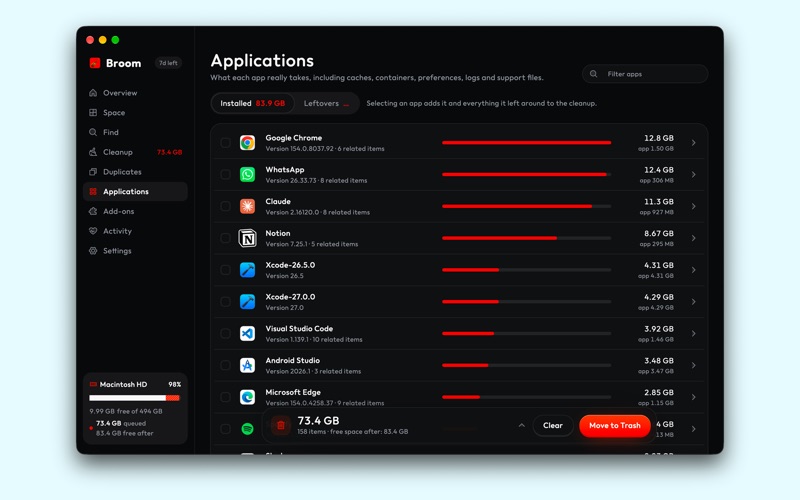Click the Applications grid icon in sidebar

[93, 192]
